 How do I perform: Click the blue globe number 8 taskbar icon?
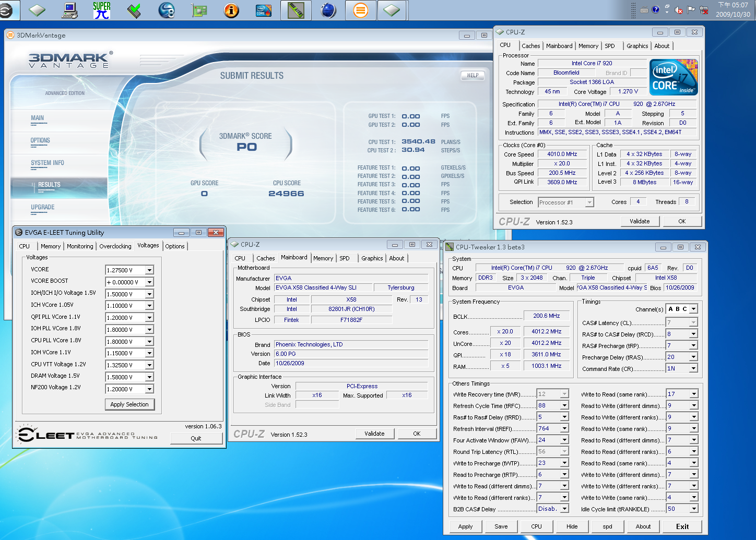point(167,10)
